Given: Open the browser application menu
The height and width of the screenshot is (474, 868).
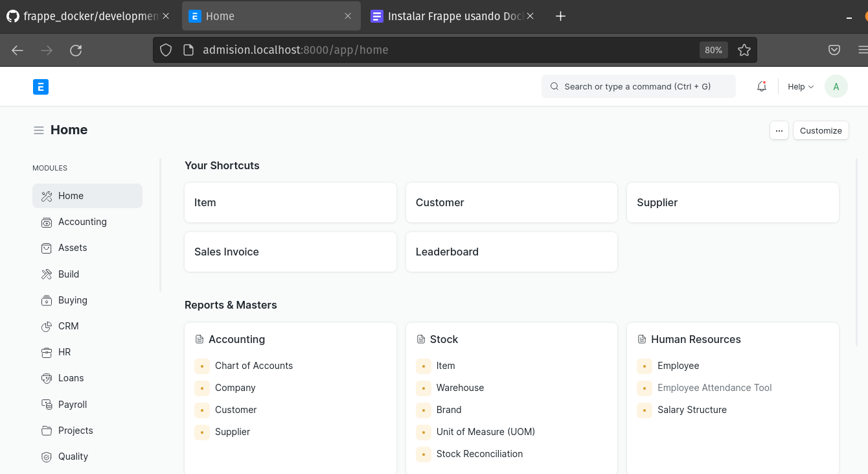Looking at the screenshot, I should click(x=862, y=50).
